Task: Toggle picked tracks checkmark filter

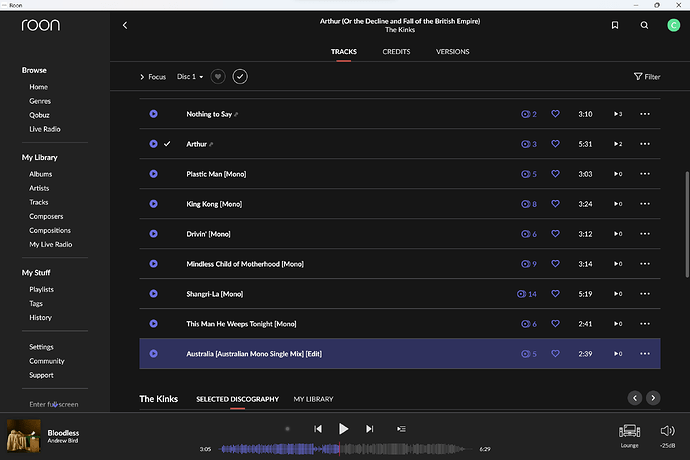Action: click(x=240, y=77)
